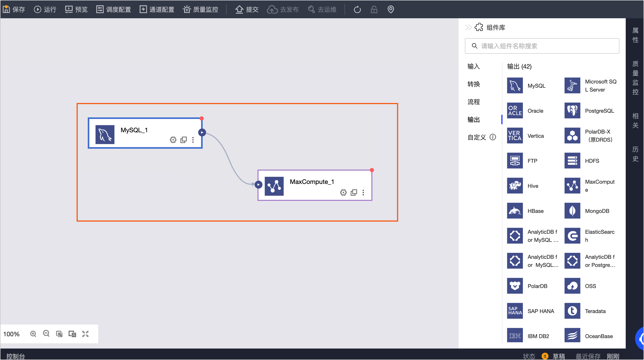
Task: Switch to 转换 category tab
Action: coord(473,84)
